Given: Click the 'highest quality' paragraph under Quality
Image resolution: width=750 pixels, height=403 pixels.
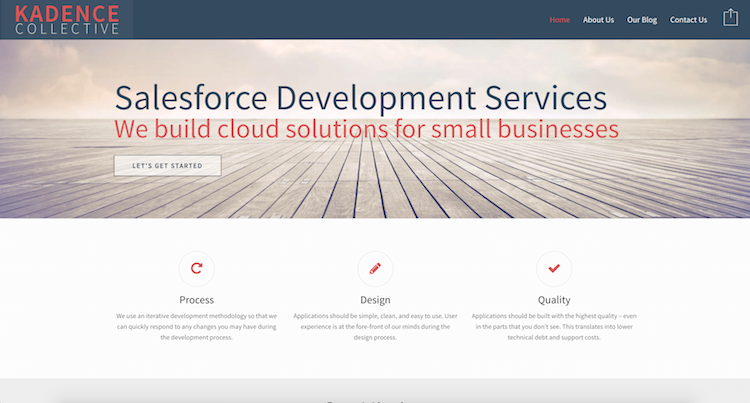Looking at the screenshot, I should click(x=554, y=327).
